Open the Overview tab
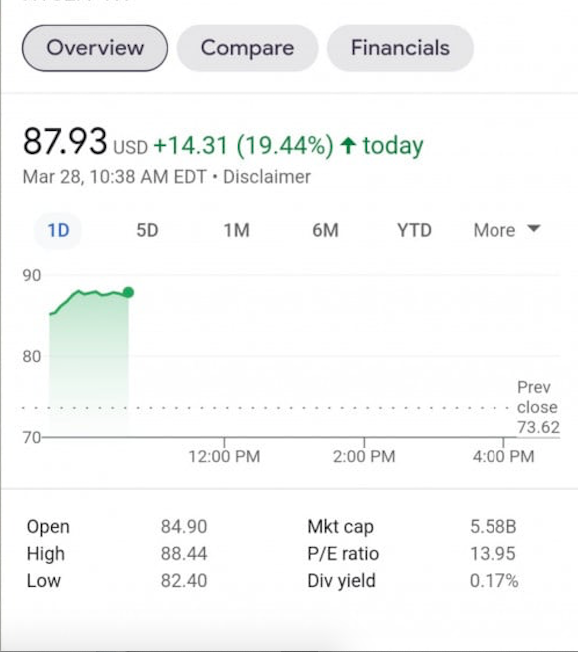The height and width of the screenshot is (652, 578). pos(95,48)
